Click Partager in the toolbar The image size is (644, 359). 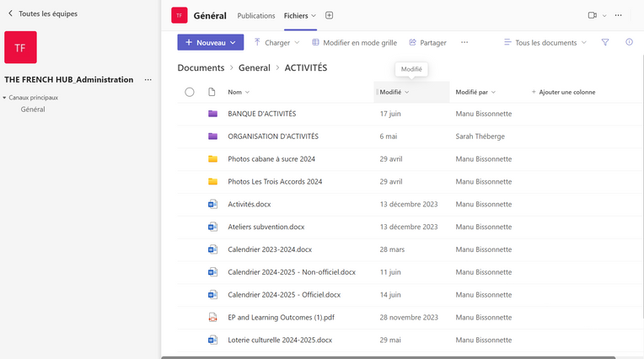(427, 42)
